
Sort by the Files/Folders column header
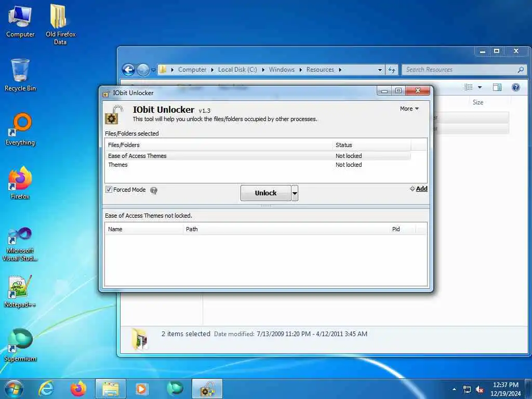click(x=219, y=145)
